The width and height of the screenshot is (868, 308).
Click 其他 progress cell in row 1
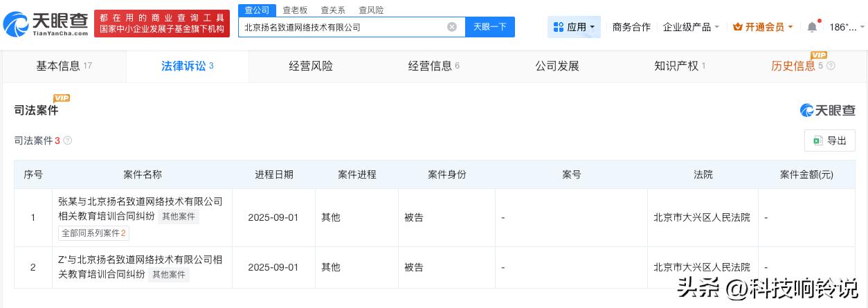tap(331, 217)
